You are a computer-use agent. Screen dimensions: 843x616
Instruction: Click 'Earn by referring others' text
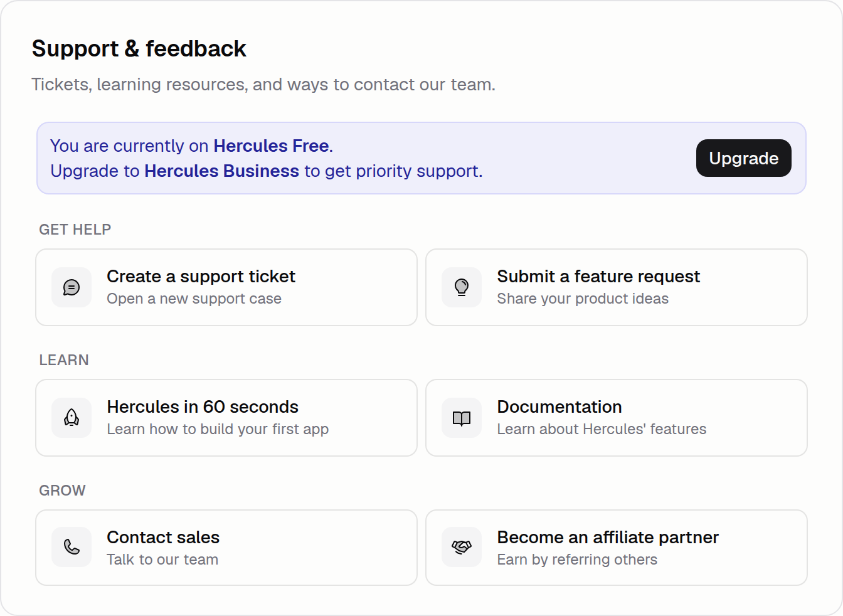point(577,560)
